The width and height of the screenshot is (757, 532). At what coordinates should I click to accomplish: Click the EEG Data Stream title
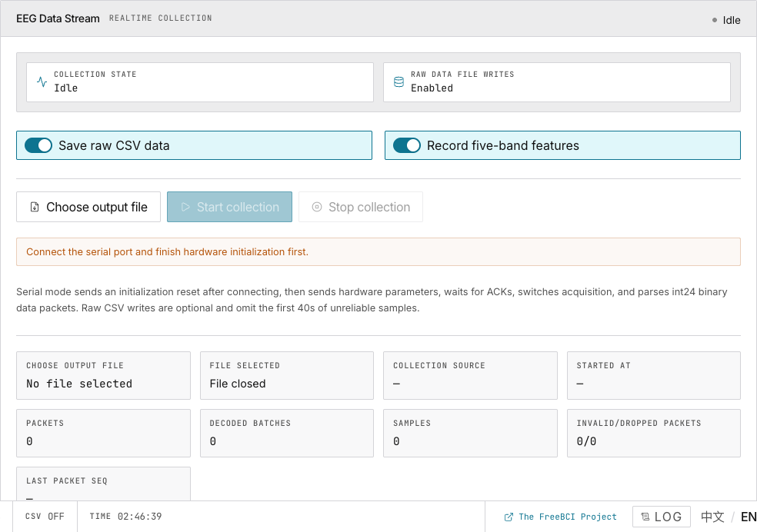(x=58, y=18)
